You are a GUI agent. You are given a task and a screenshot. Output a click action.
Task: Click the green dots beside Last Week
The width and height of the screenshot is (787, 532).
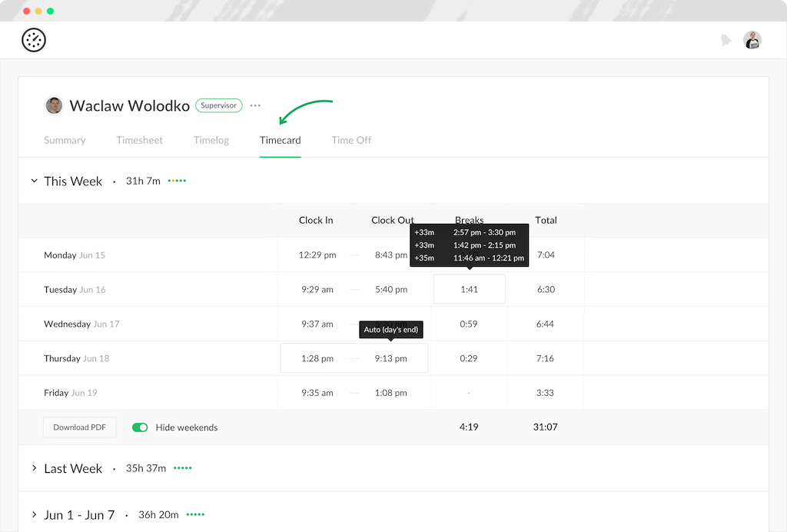182,468
